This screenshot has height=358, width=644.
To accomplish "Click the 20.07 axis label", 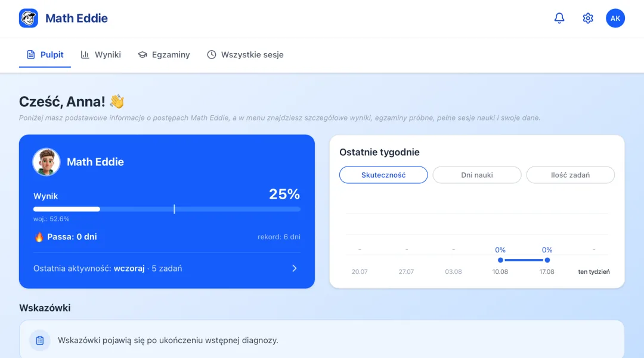I will [360, 271].
